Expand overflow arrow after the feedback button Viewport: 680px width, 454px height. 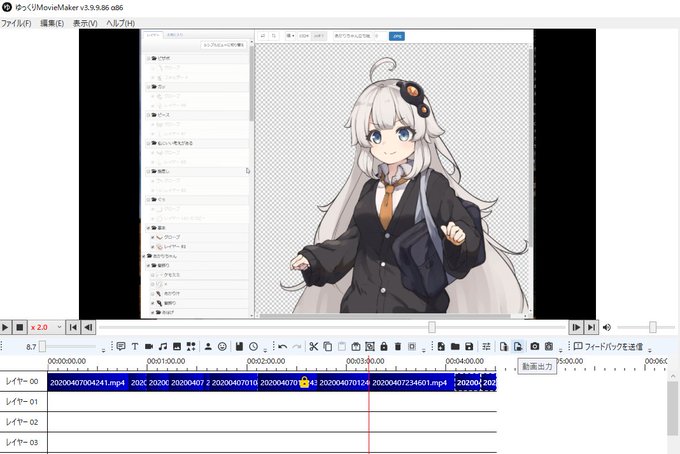(649, 349)
